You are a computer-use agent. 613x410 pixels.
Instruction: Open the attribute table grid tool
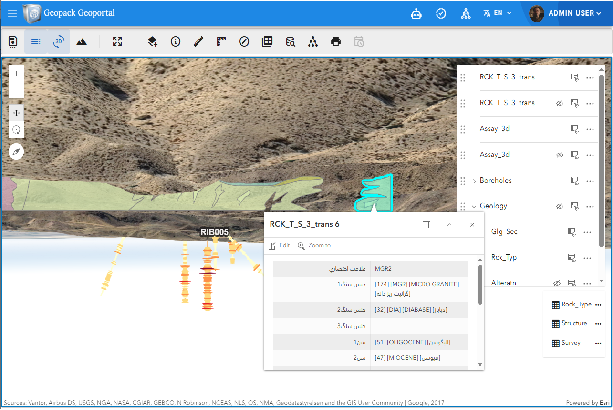tap(267, 42)
